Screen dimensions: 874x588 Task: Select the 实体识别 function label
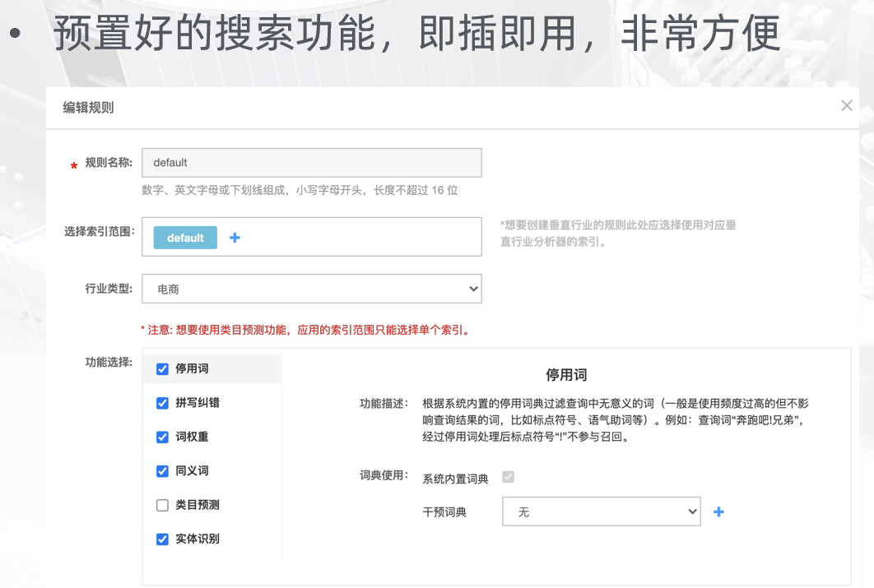coord(198,539)
